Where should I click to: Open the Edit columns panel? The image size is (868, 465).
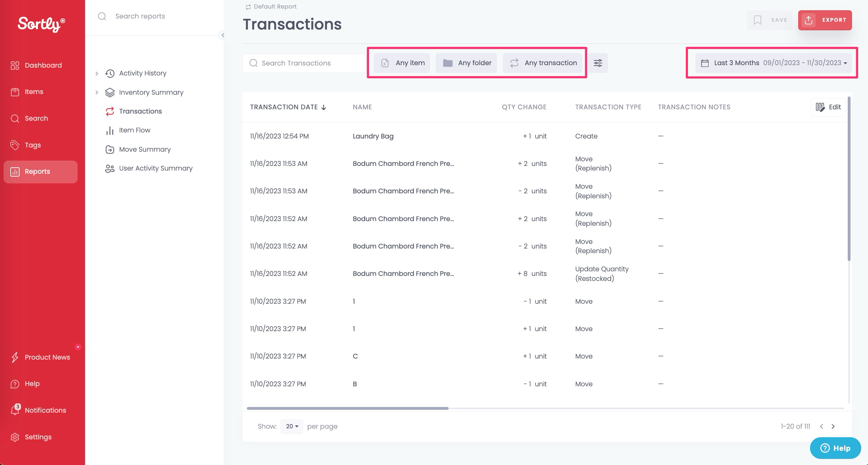(x=828, y=107)
